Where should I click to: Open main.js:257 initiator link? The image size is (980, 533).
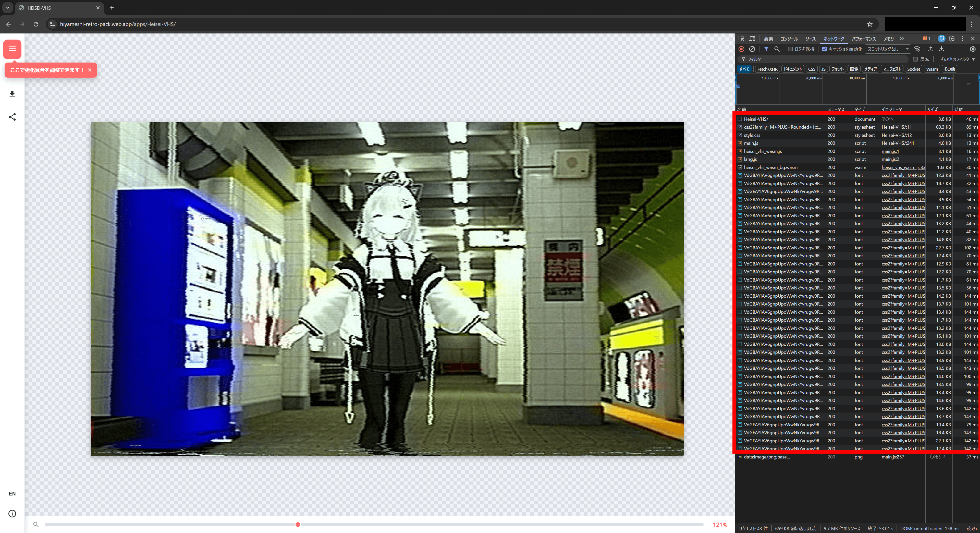[x=892, y=457]
